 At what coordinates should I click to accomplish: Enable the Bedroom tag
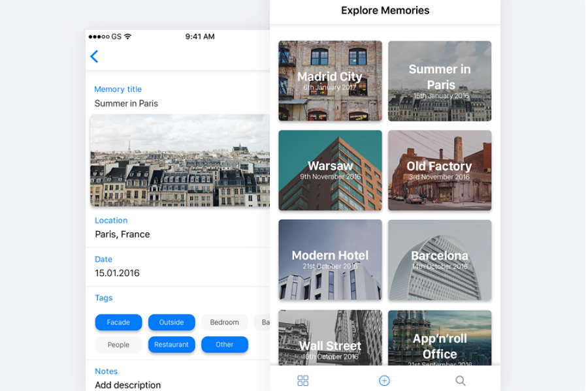click(224, 322)
